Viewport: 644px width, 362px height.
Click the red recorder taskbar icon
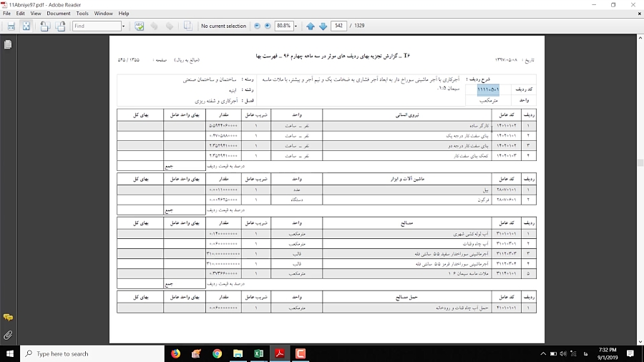click(301, 353)
